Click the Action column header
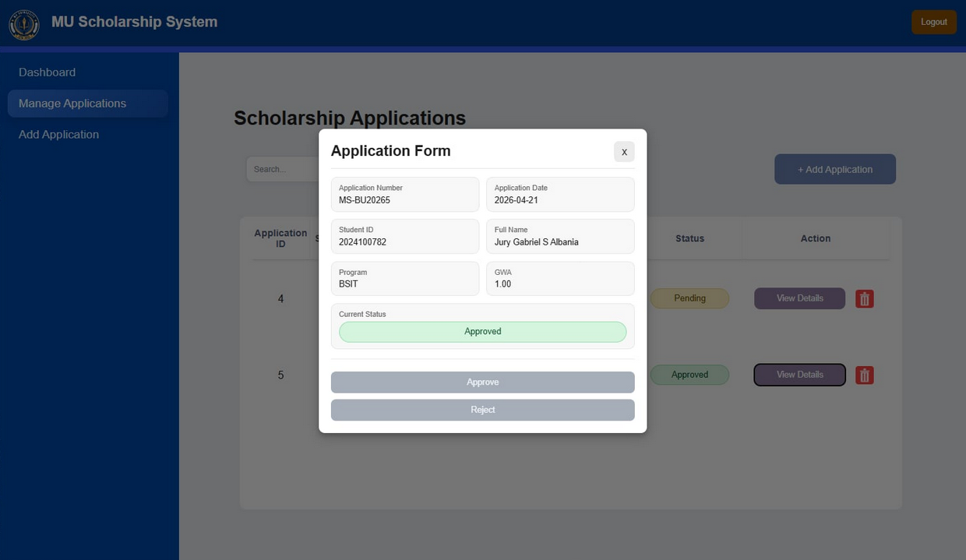The width and height of the screenshot is (966, 560). [816, 238]
